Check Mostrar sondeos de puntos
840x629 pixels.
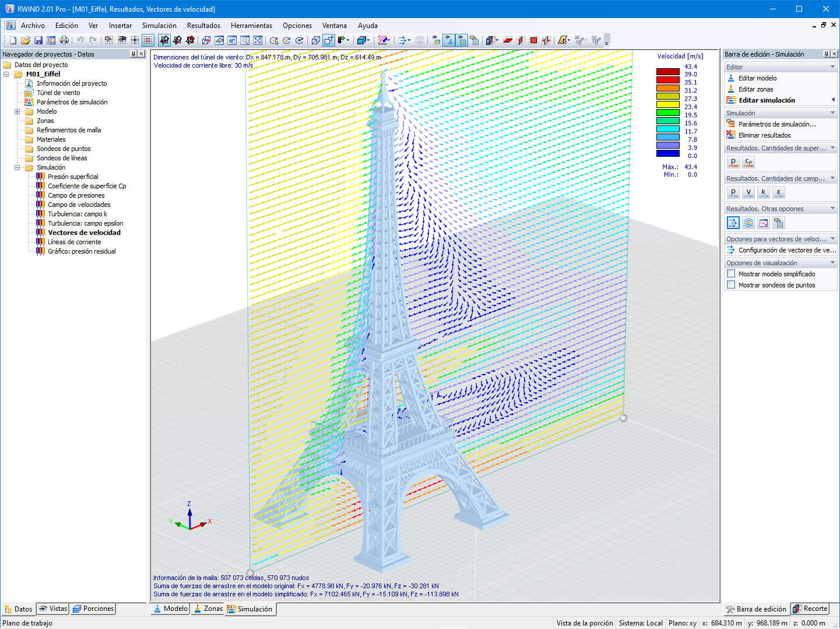point(731,284)
